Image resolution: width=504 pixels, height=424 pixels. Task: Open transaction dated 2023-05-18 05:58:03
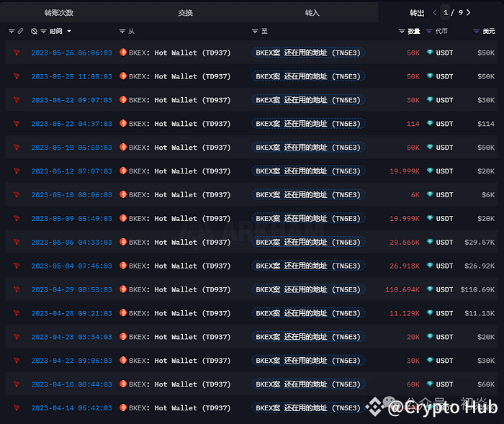[x=72, y=148]
